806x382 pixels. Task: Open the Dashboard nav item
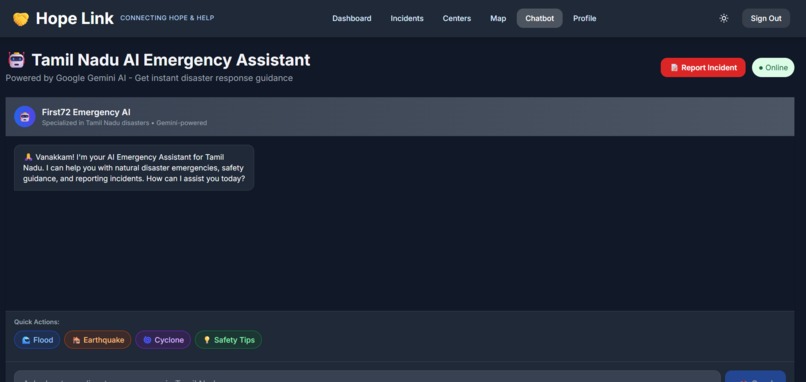pos(352,19)
